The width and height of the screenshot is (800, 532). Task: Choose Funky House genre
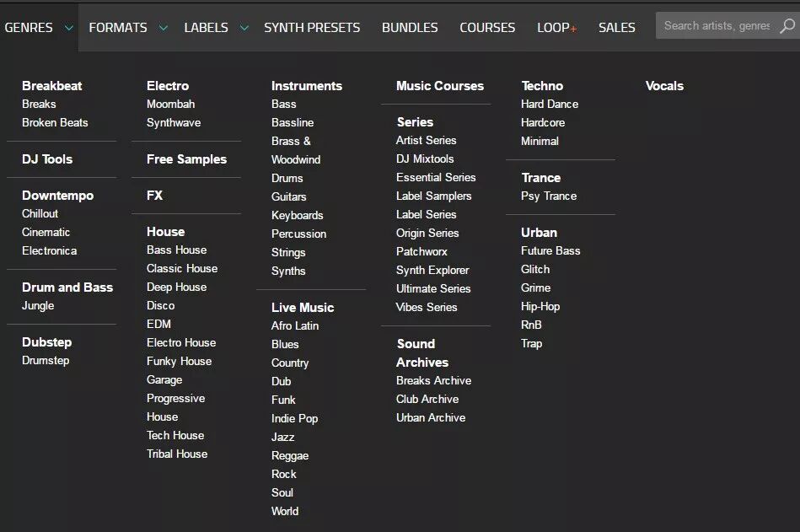(x=179, y=361)
